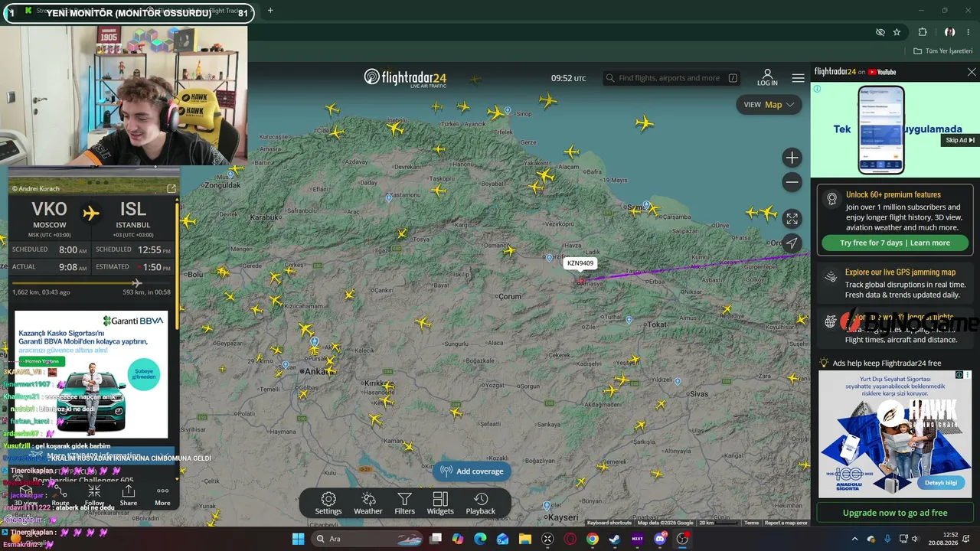The image size is (980, 551).
Task: Click the ACTUAL 9:08 AM departure time
Action: pyautogui.click(x=50, y=267)
